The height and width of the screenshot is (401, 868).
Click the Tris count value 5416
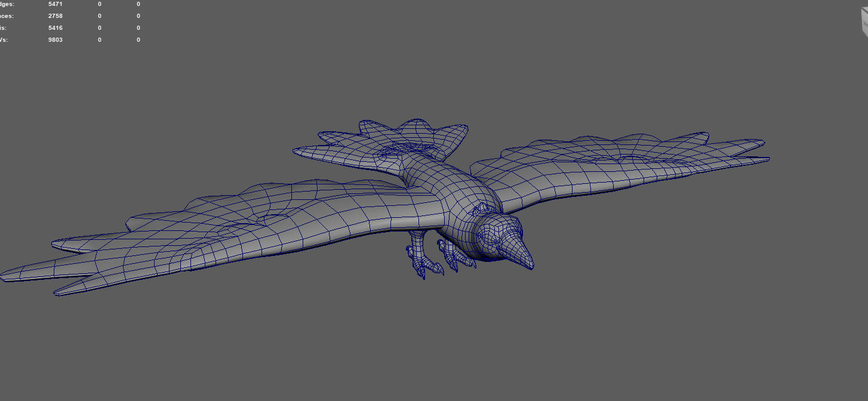[x=56, y=28]
